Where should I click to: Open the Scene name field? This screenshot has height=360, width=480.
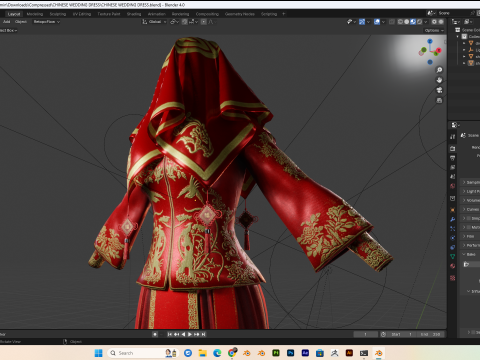coord(453,13)
